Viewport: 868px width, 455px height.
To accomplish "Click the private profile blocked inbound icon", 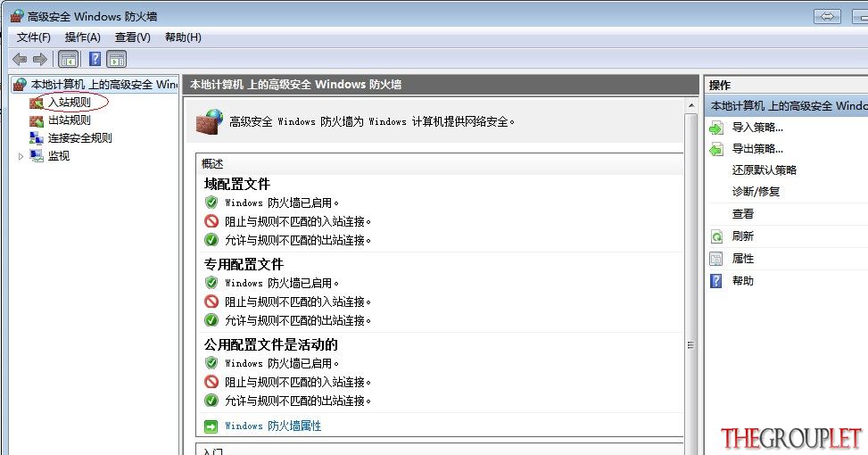I will (211, 302).
